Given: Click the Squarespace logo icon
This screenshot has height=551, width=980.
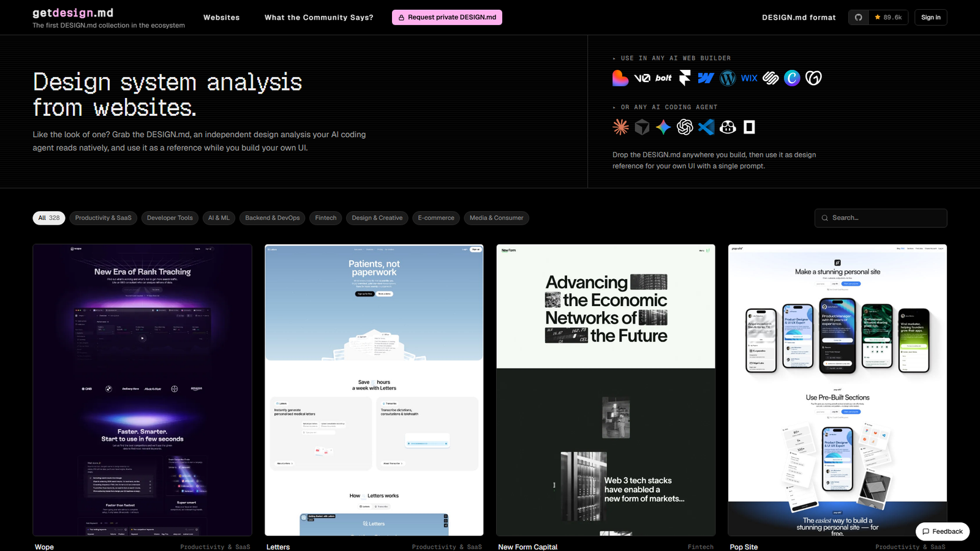Looking at the screenshot, I should click(771, 78).
